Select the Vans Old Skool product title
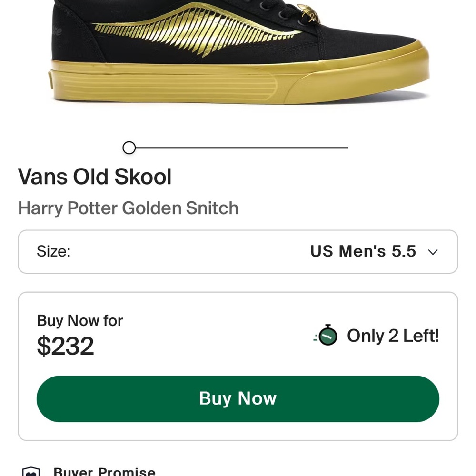476x476 pixels. (94, 177)
